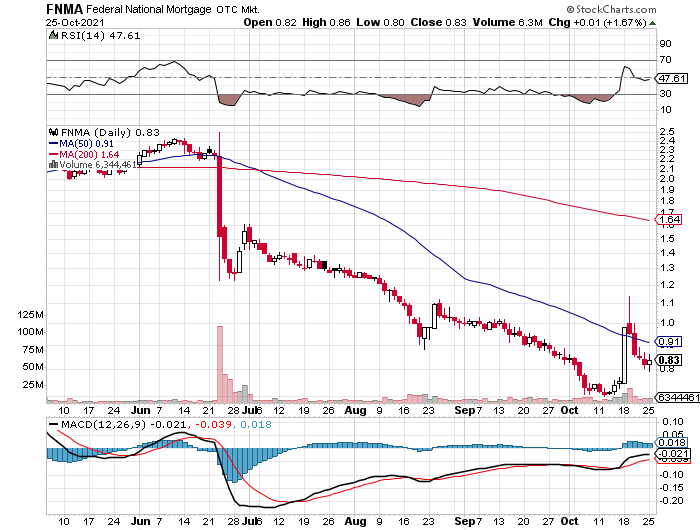This screenshot has width=700, height=530.
Task: Click the blue 0.91 MA(50) price tag
Action: 668,342
